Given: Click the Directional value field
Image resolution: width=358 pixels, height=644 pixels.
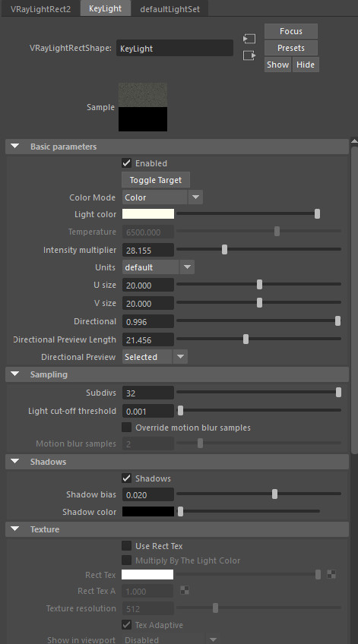Looking at the screenshot, I should point(148,321).
